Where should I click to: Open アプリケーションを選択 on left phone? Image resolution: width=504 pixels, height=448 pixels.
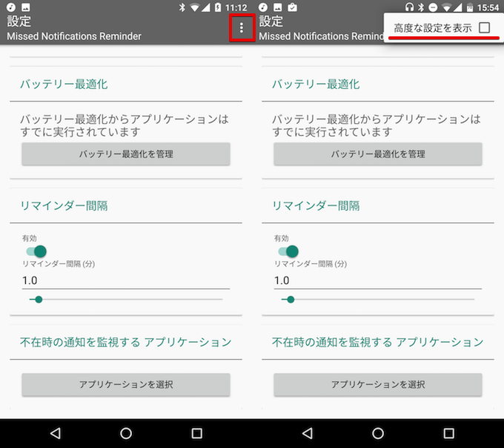(x=126, y=384)
